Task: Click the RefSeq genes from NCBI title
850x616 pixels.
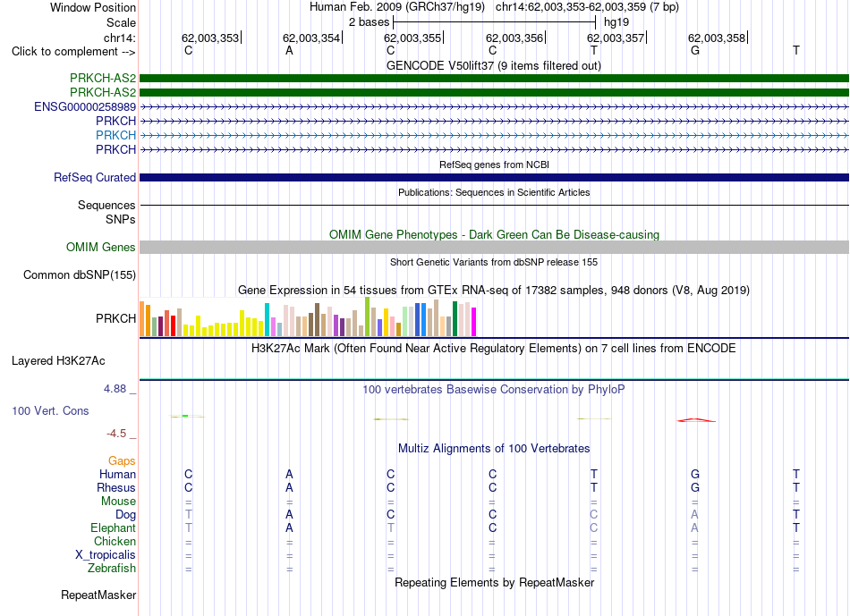Action: 494,165
